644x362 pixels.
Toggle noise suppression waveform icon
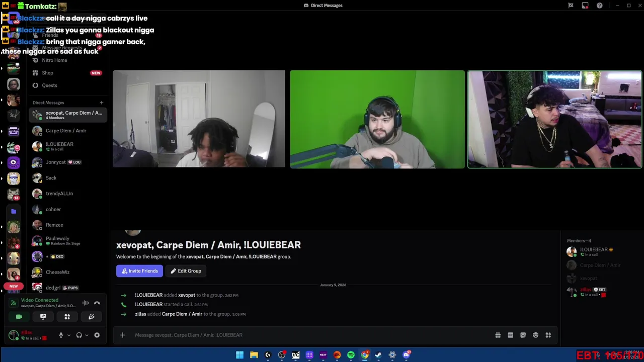[x=86, y=303]
